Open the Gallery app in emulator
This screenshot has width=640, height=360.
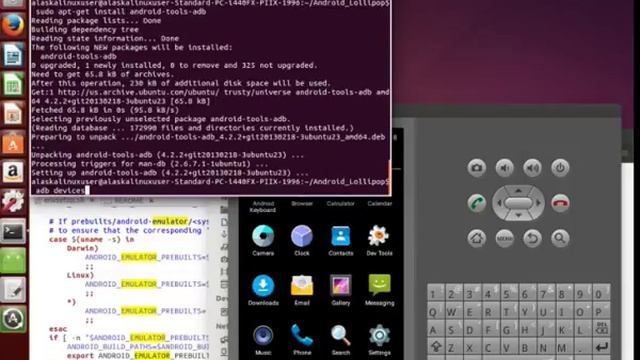(340, 290)
